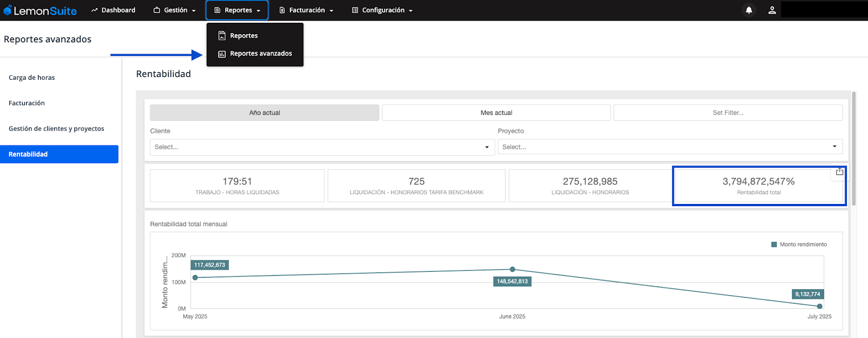868x338 pixels.
Task: Expand the Configuración menu
Action: tap(382, 10)
